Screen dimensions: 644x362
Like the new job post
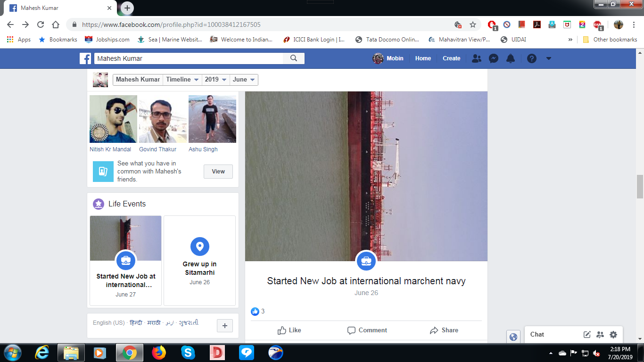tap(289, 330)
